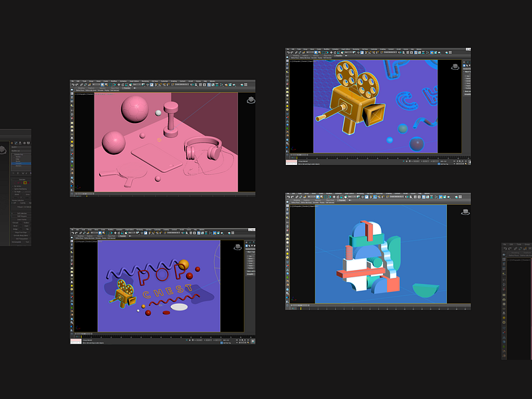The height and width of the screenshot is (399, 532).
Task: Toggle Snaps in film camera window
Action: tap(366, 53)
